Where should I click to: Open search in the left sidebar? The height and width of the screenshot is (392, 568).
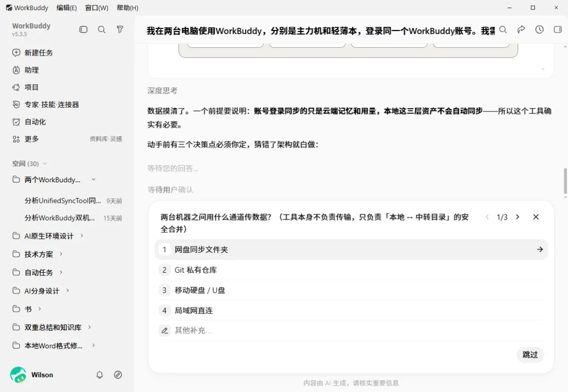[102, 29]
